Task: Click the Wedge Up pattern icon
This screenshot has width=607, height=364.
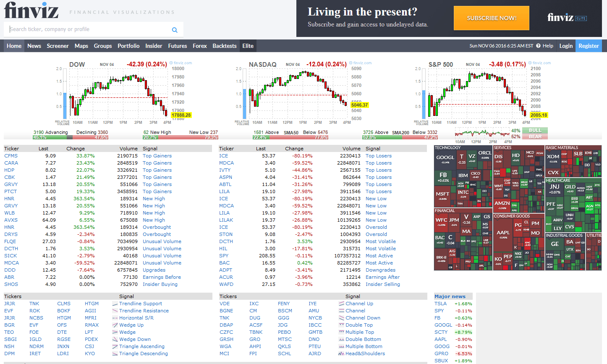Action: point(115,325)
